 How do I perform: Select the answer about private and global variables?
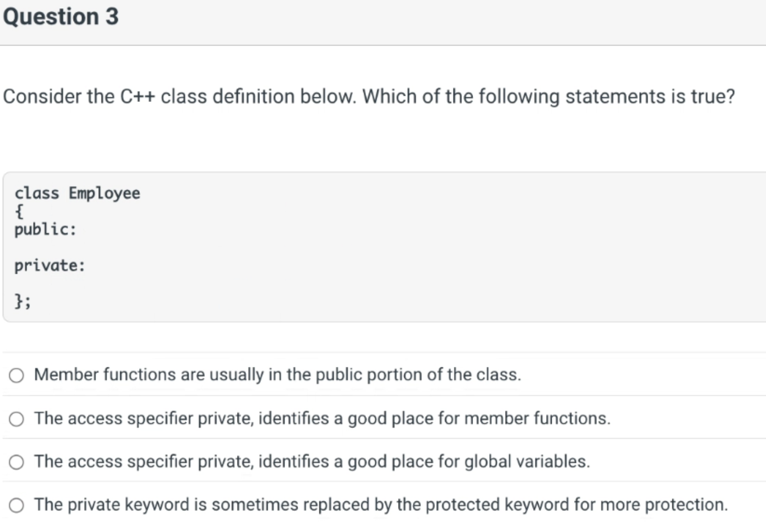tap(17, 462)
